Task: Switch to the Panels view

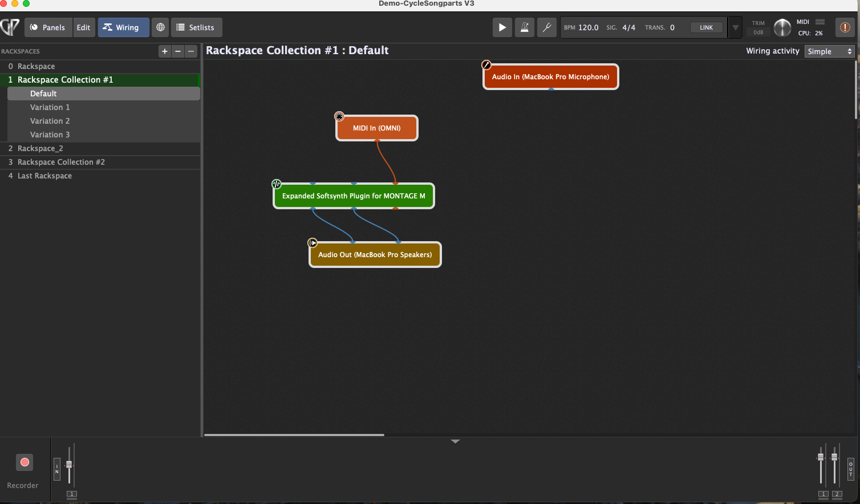Action: coord(48,27)
